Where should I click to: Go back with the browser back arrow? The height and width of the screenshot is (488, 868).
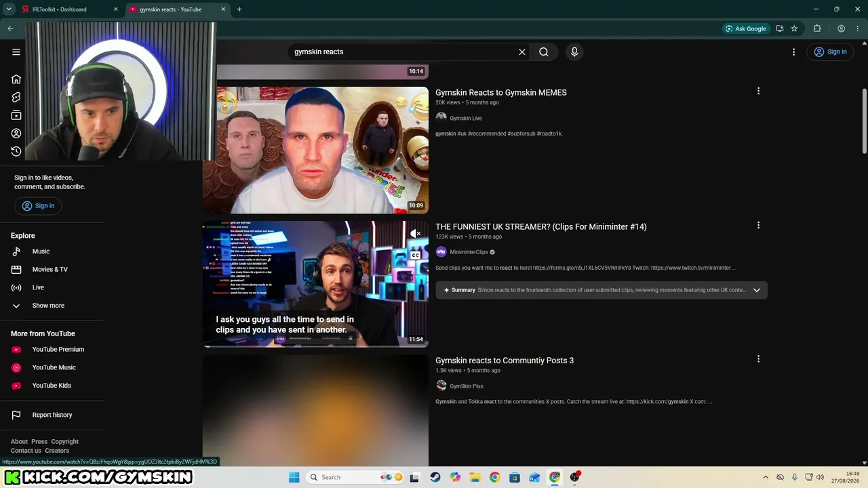[x=10, y=28]
